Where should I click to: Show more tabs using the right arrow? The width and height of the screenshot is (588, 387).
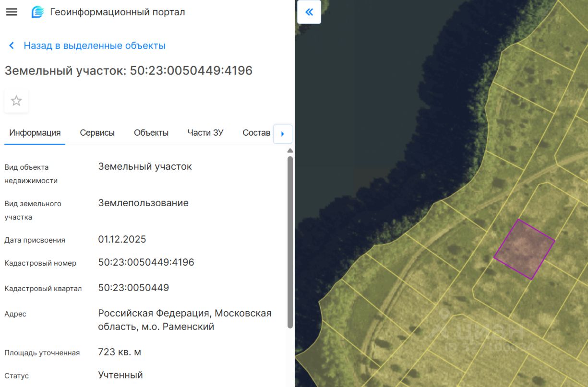[x=283, y=134]
